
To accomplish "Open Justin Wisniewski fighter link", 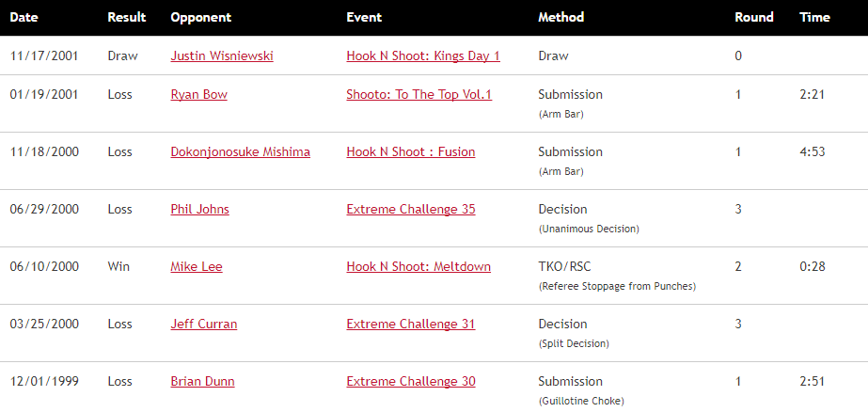I will 222,55.
